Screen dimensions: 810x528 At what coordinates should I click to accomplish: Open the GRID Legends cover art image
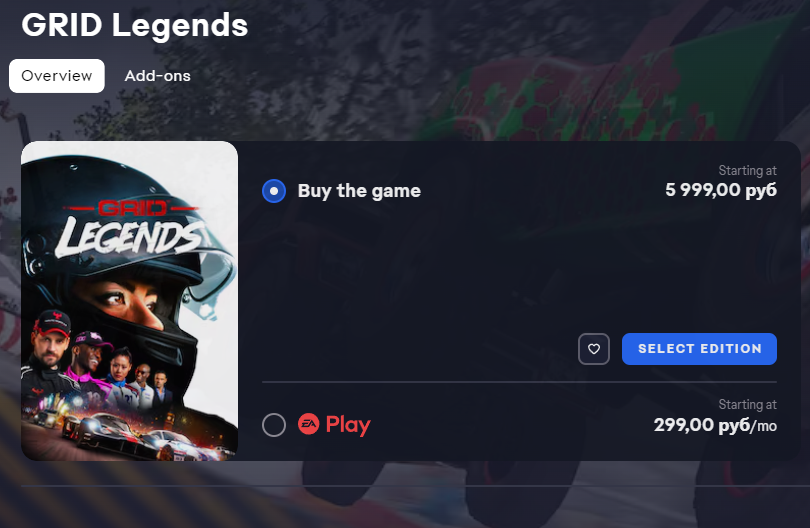click(x=130, y=301)
